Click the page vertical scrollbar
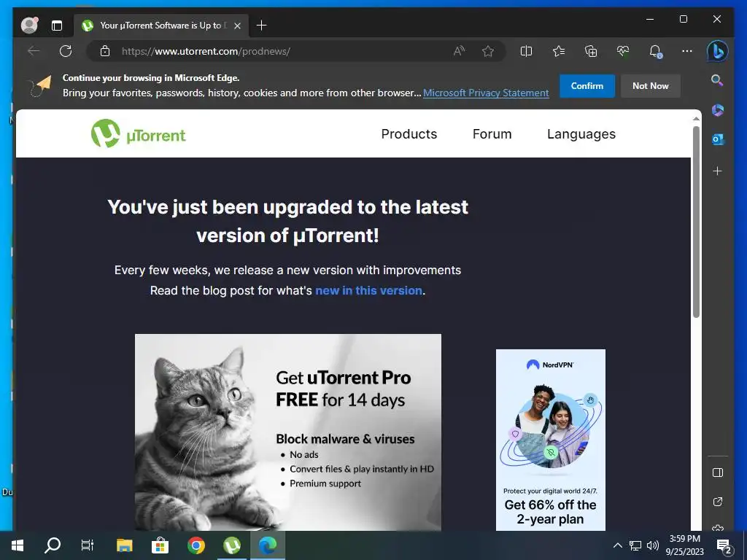 click(x=696, y=222)
